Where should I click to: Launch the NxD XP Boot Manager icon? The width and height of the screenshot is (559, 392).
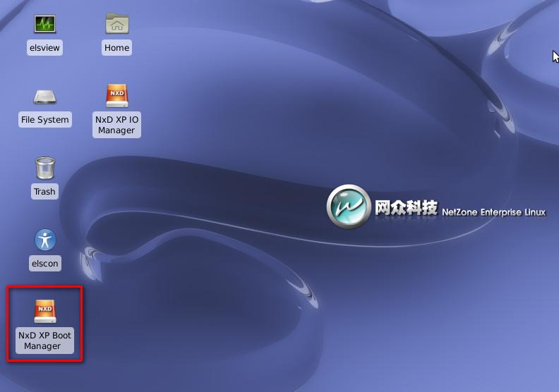click(45, 311)
